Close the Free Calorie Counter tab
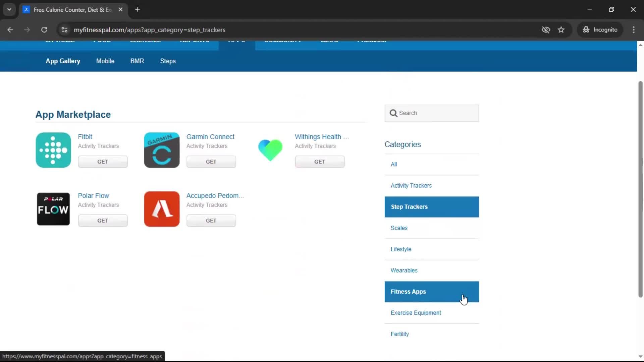Screen dimensions: 644x362 click(120, 9)
